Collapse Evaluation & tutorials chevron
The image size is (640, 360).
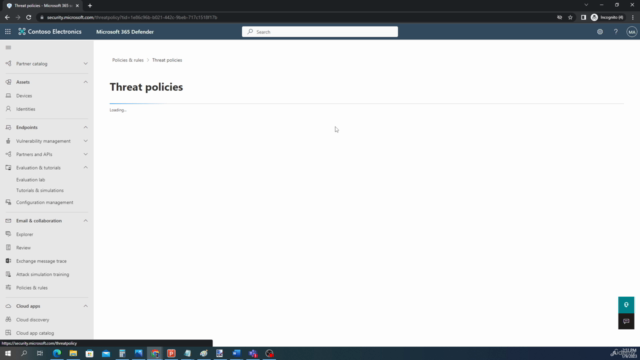85,167
